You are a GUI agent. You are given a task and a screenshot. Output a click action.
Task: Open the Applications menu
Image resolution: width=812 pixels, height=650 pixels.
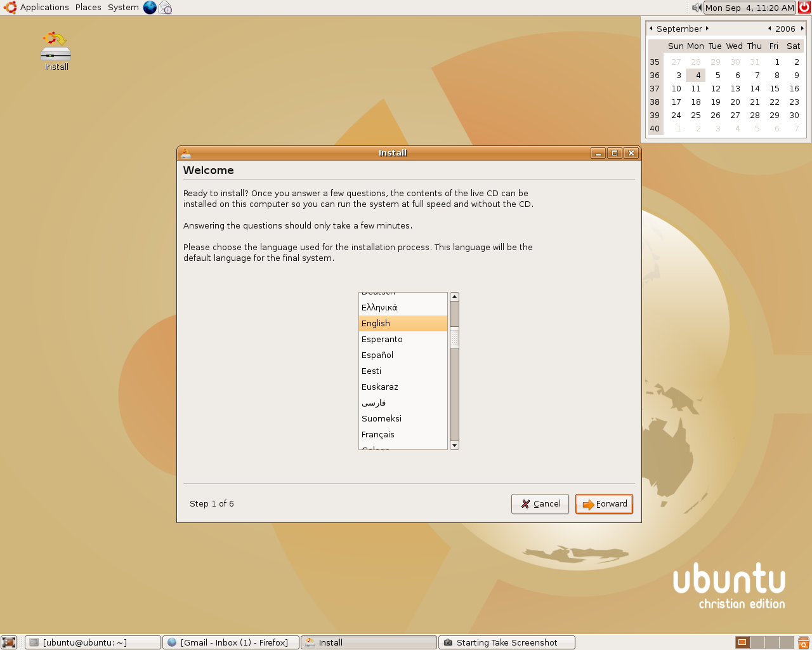click(x=36, y=8)
